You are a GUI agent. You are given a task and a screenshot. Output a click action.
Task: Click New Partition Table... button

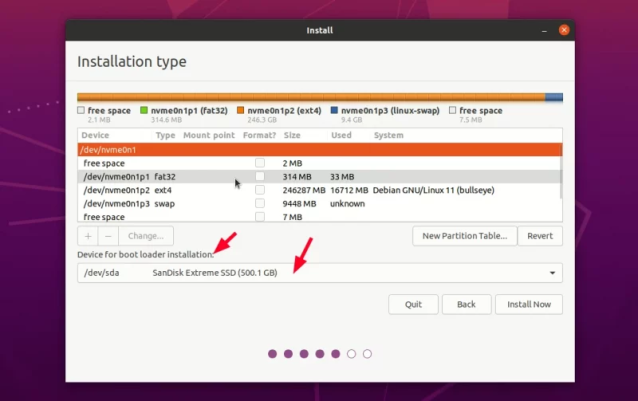click(465, 236)
